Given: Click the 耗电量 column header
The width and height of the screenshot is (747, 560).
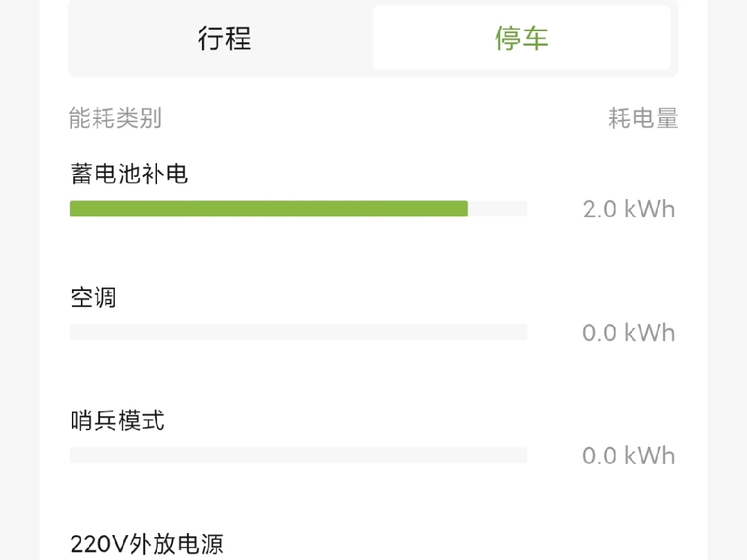Looking at the screenshot, I should point(643,118).
